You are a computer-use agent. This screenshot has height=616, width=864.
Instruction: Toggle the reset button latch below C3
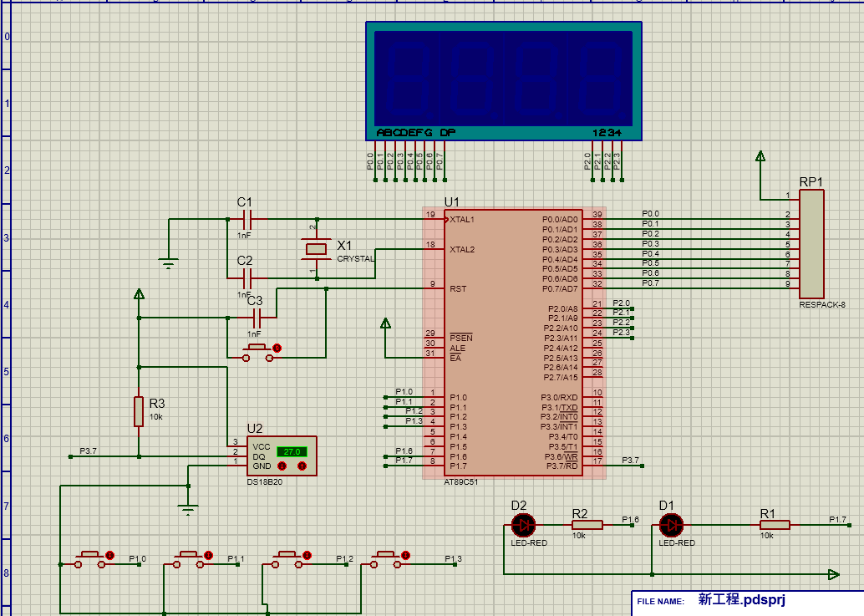[x=277, y=348]
